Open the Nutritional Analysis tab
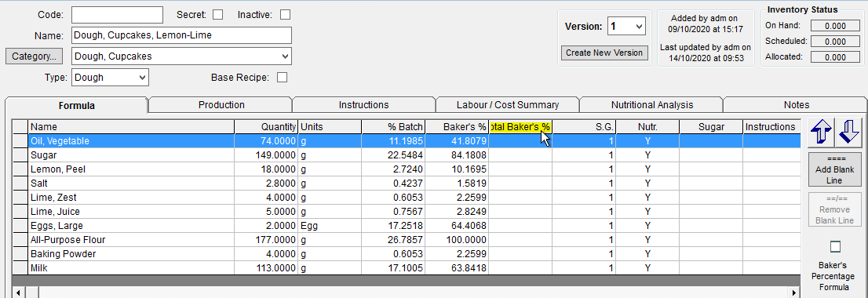 coord(651,104)
